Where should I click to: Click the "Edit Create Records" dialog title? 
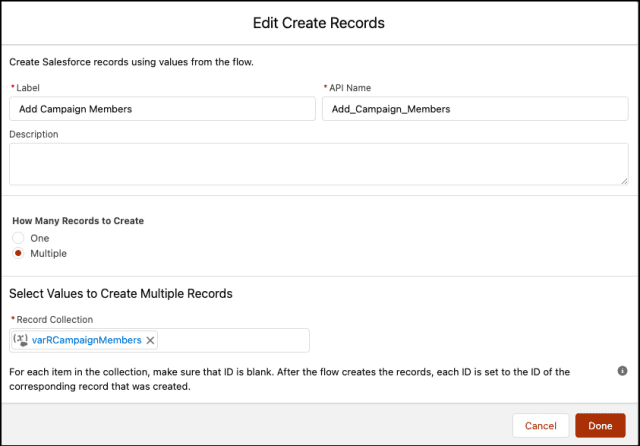319,23
